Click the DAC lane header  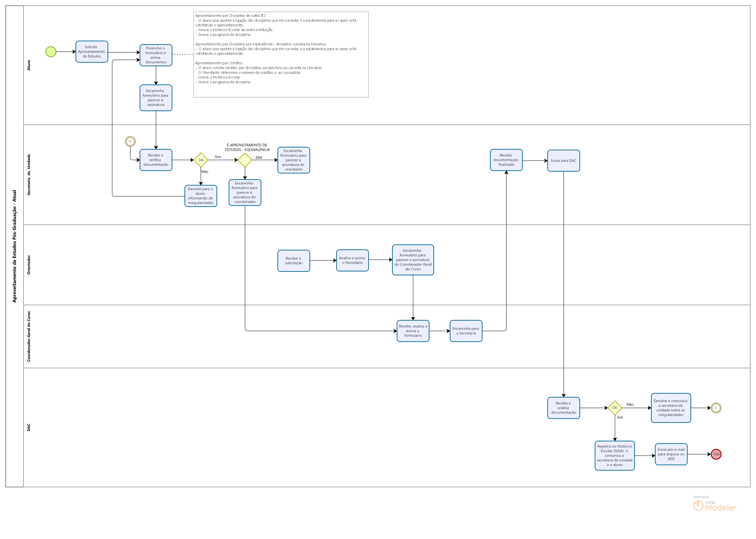click(x=28, y=427)
